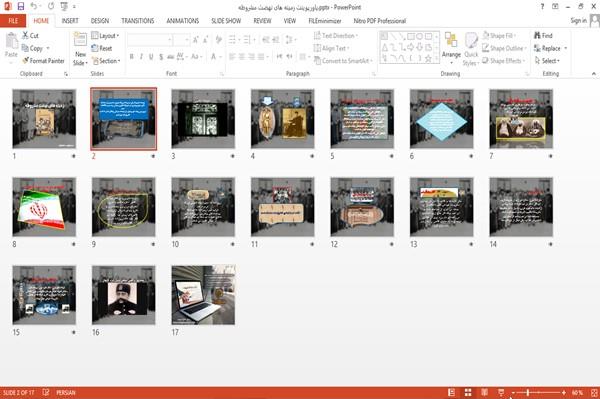The width and height of the screenshot is (600, 399).
Task: Select the Format Painter tool
Action: (43, 61)
